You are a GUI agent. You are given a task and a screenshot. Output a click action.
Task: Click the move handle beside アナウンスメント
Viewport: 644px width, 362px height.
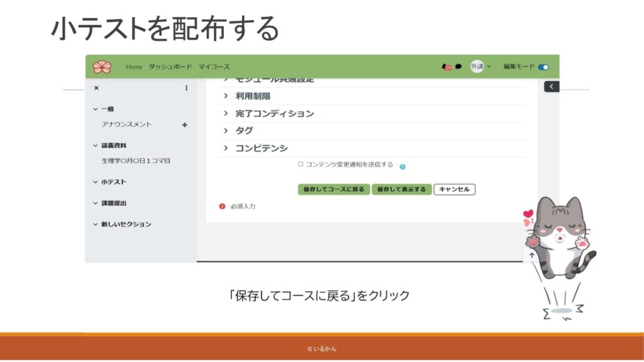[184, 125]
